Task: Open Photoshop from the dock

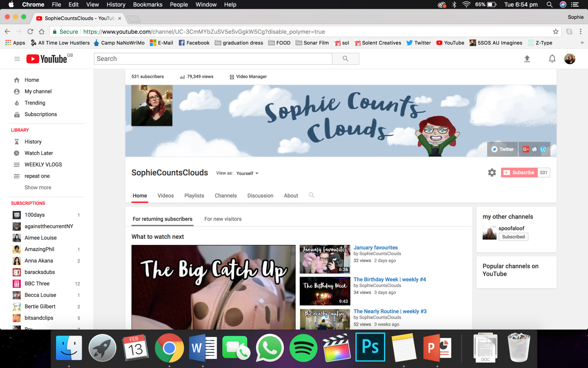Action: pos(370,347)
